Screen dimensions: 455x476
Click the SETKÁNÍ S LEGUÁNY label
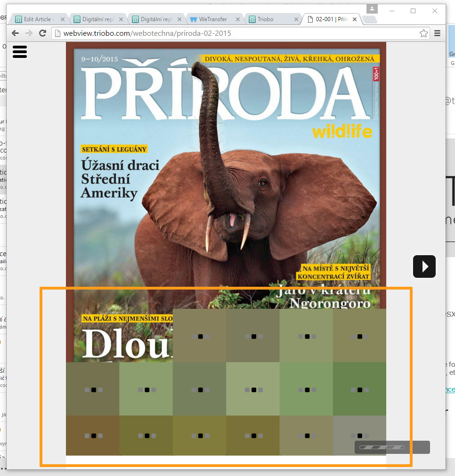[x=114, y=149]
